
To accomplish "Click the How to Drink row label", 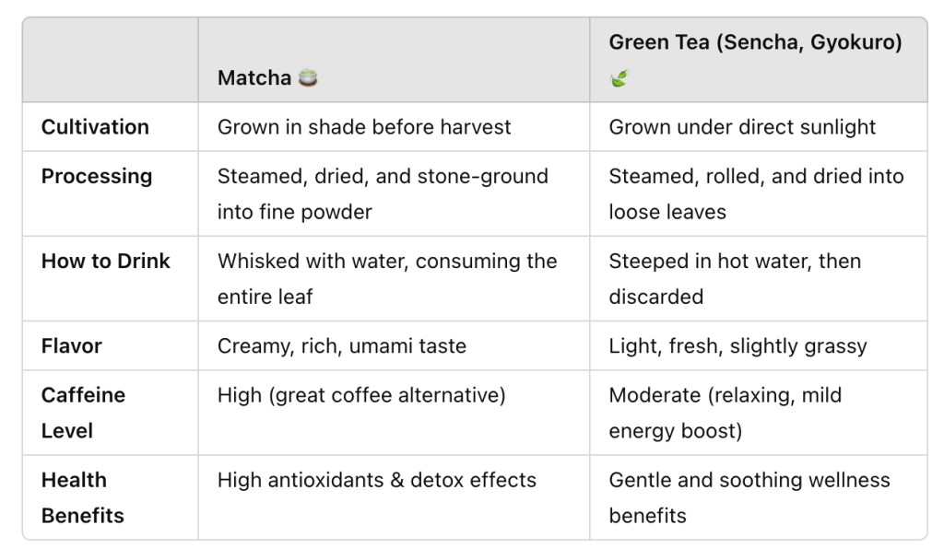I will pyautogui.click(x=106, y=261).
